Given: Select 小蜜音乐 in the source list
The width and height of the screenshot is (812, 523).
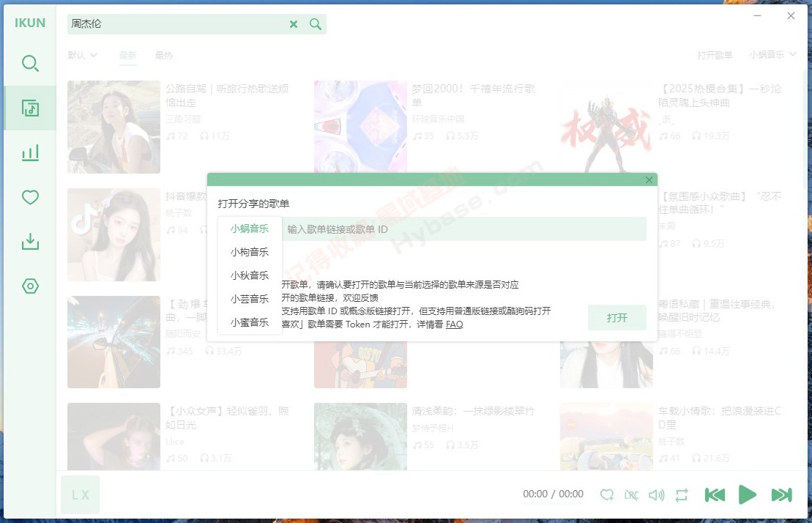Looking at the screenshot, I should coord(250,322).
